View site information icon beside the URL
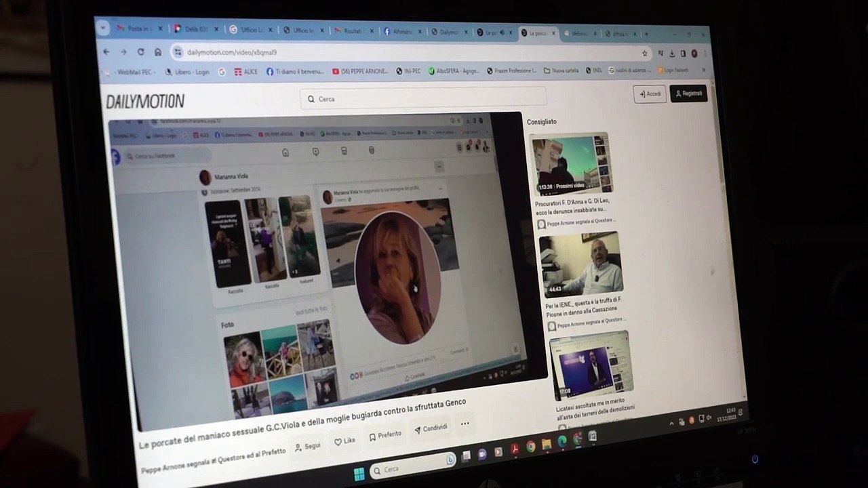The height and width of the screenshot is (488, 868). coord(178,52)
